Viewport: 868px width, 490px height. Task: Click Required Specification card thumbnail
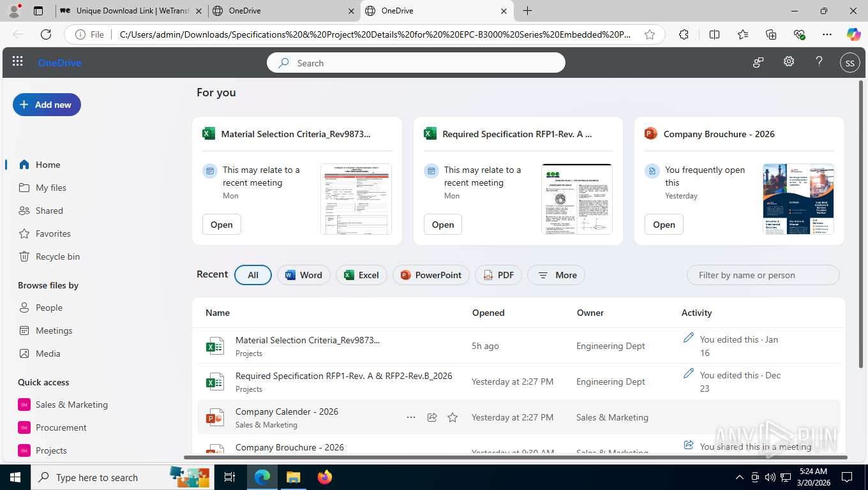tap(577, 199)
